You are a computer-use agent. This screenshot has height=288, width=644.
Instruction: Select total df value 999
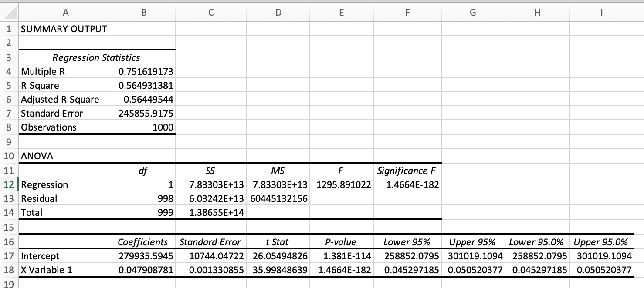click(143, 213)
